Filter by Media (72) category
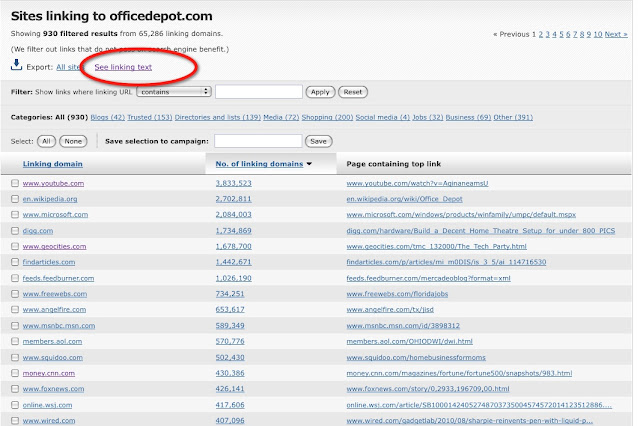 pos(281,118)
